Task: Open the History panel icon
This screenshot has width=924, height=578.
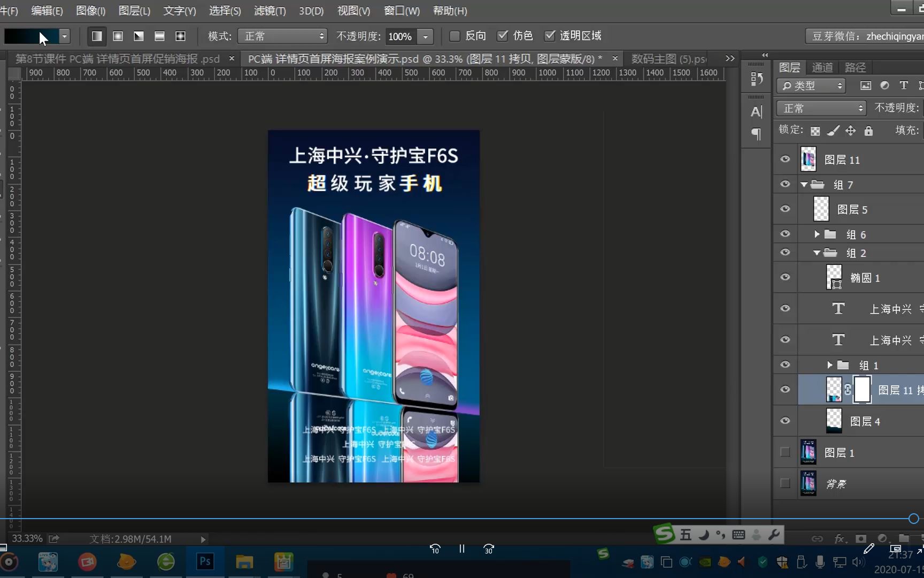Action: tap(756, 79)
